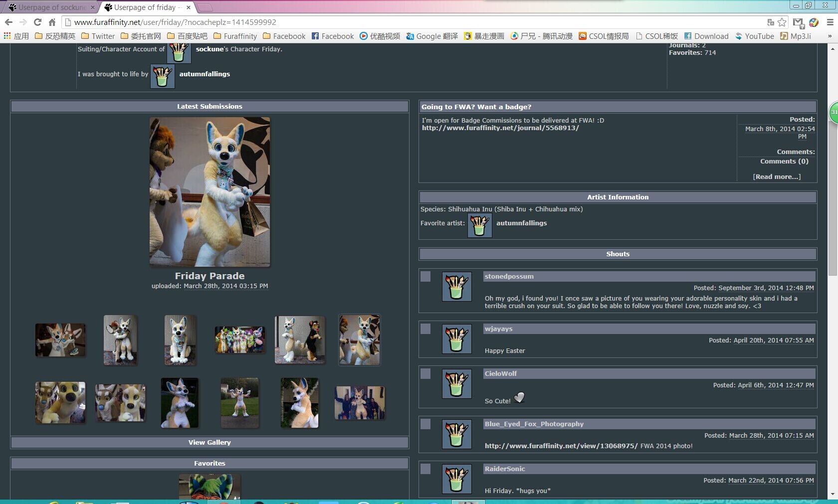
Task: Bookmark this page with the star icon
Action: pos(782,22)
